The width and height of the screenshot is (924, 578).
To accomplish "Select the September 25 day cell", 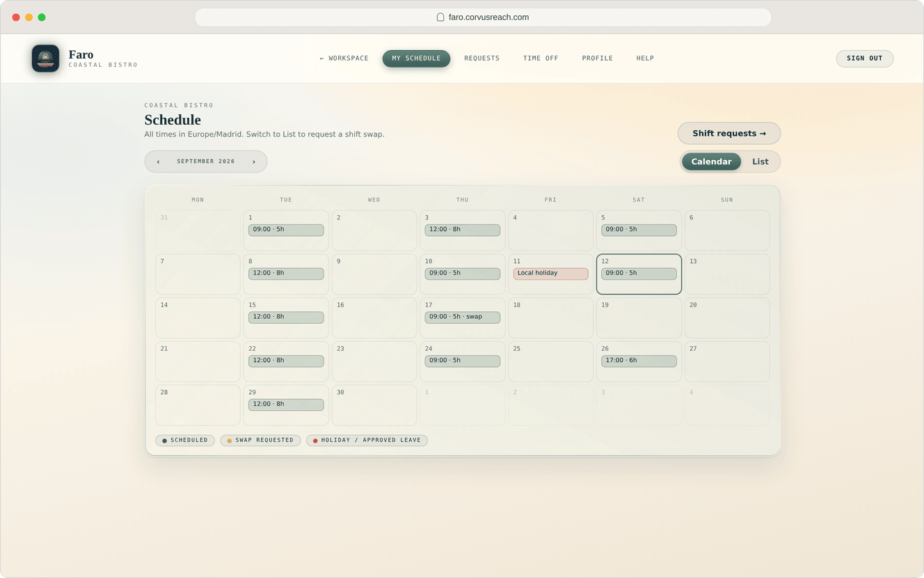I will 550,361.
